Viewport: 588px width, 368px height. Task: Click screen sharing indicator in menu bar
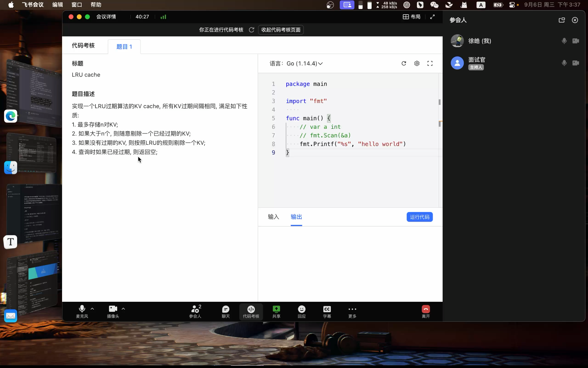[347, 5]
